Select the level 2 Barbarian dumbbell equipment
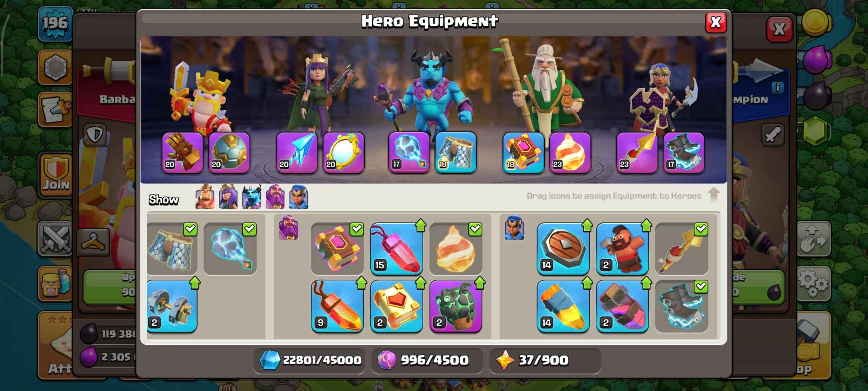This screenshot has height=391, width=868. (x=172, y=306)
